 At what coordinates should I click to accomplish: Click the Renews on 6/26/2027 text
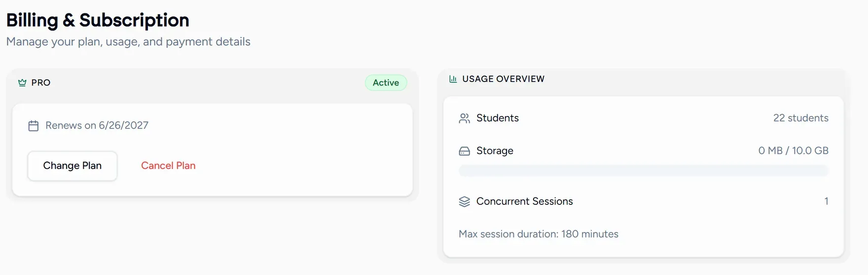click(97, 125)
